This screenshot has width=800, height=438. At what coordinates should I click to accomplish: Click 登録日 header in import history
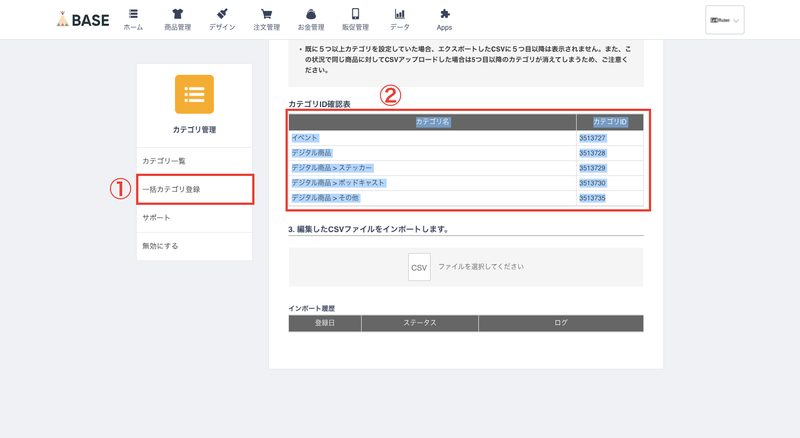(325, 323)
